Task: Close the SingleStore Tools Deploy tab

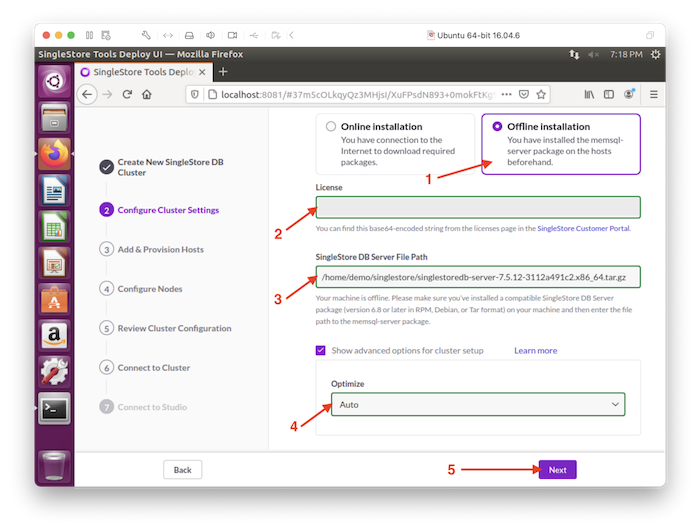Action: click(202, 72)
